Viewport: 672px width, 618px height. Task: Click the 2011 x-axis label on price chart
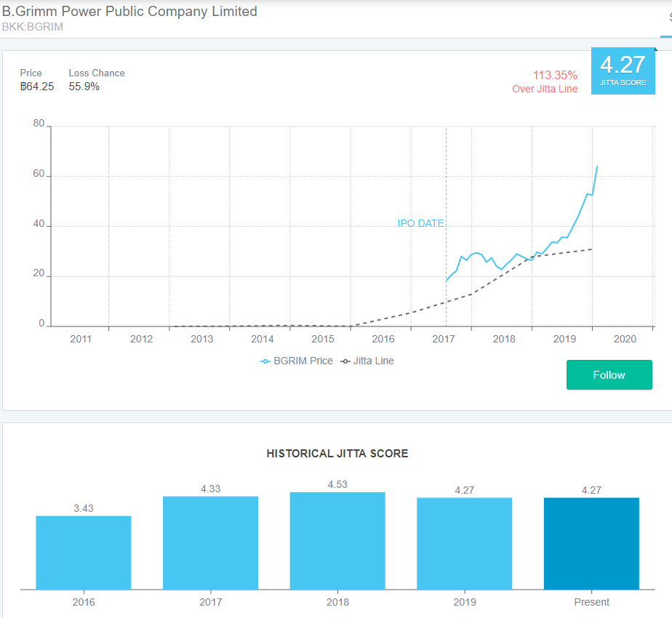81,339
